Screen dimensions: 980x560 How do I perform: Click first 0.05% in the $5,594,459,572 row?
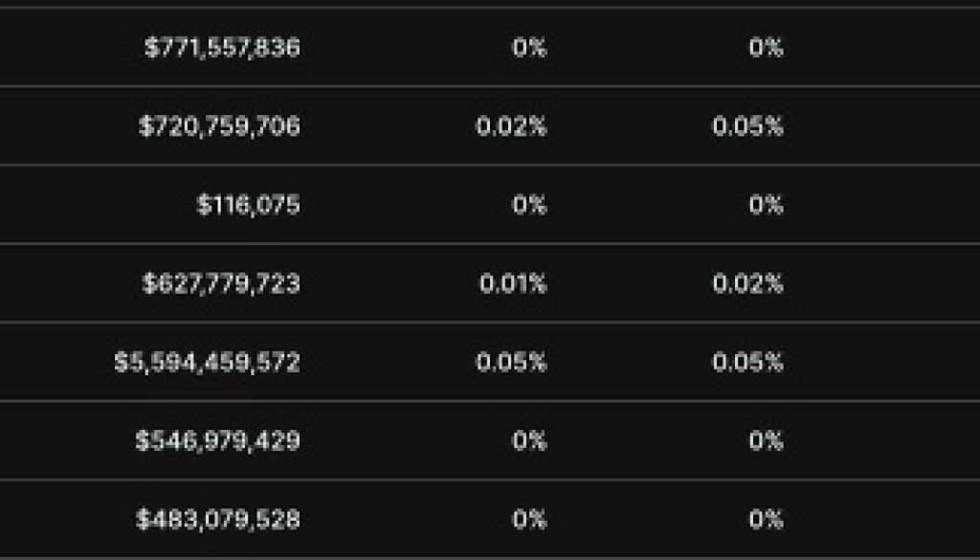click(511, 362)
